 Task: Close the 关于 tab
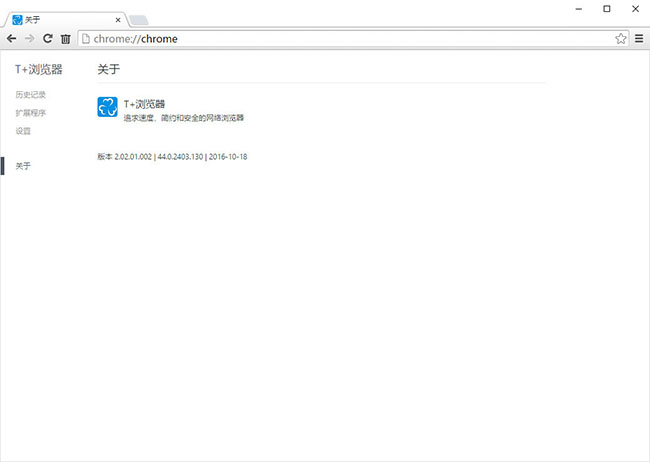(118, 19)
